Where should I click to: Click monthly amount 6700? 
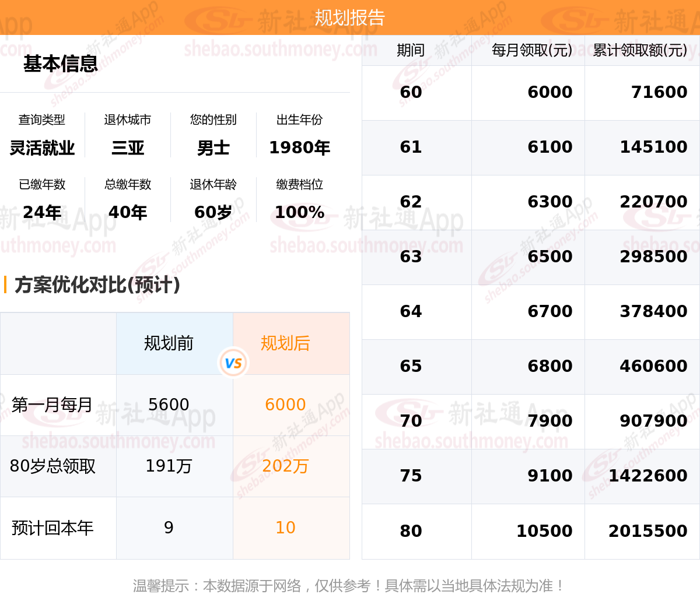[x=550, y=311]
